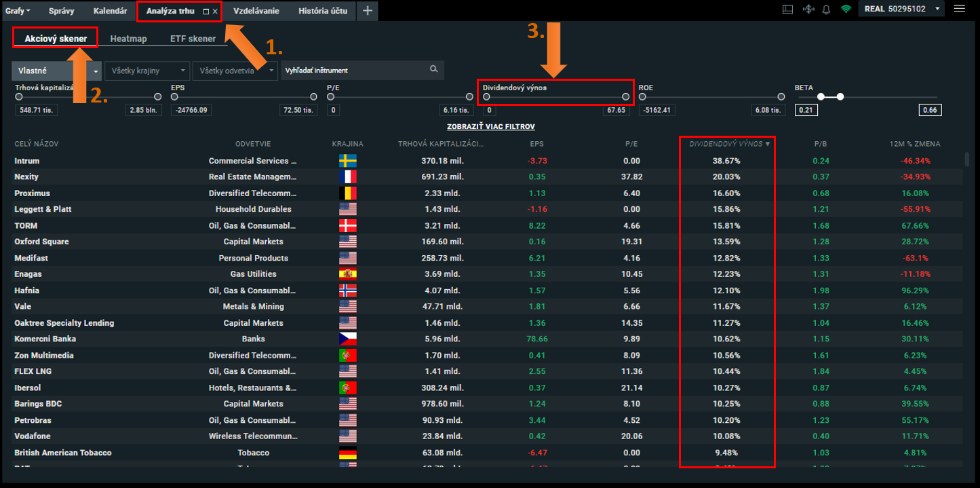Click the green connection status icon

845,10
